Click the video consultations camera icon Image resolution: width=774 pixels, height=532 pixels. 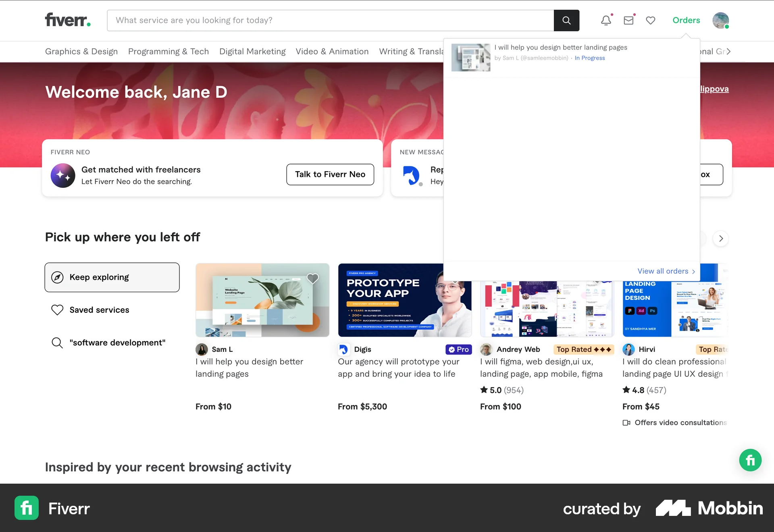[x=626, y=422]
